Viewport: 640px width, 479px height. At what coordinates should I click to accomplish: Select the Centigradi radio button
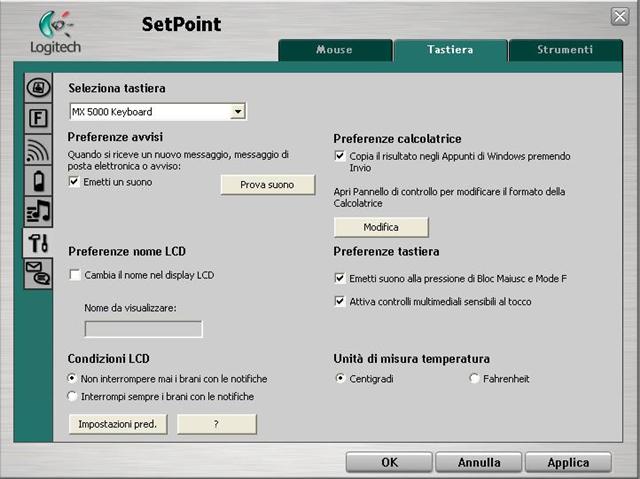point(340,378)
